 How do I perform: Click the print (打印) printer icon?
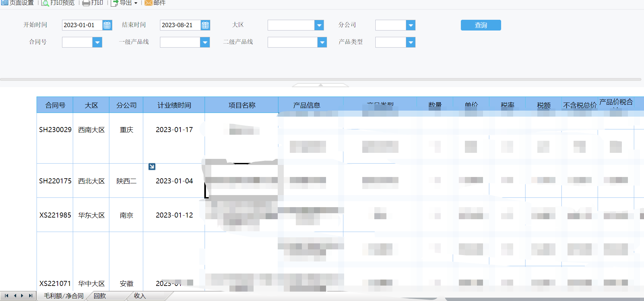(86, 3)
